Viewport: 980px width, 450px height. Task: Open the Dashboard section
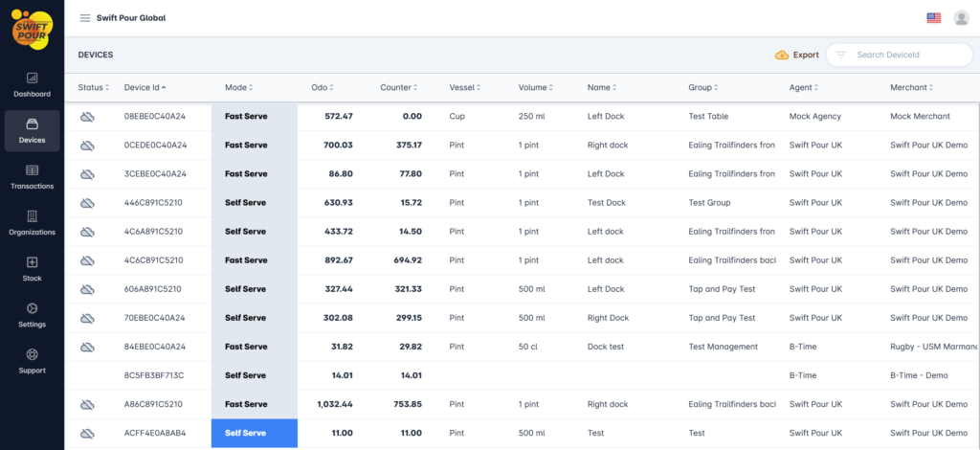tap(32, 84)
